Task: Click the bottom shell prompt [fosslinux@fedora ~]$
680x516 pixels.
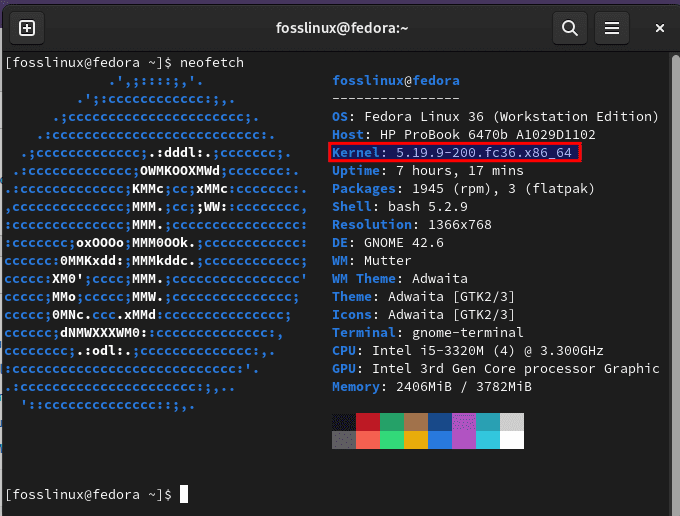Action: 88,495
